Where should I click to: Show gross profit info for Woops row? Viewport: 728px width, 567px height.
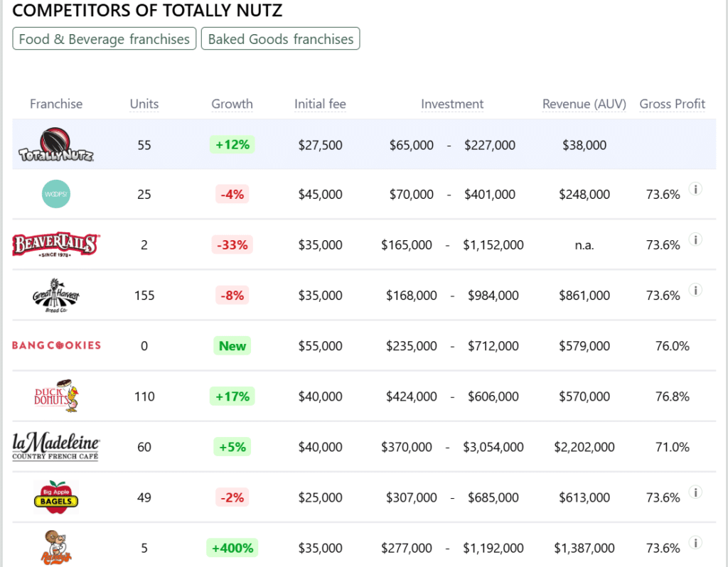pos(695,189)
